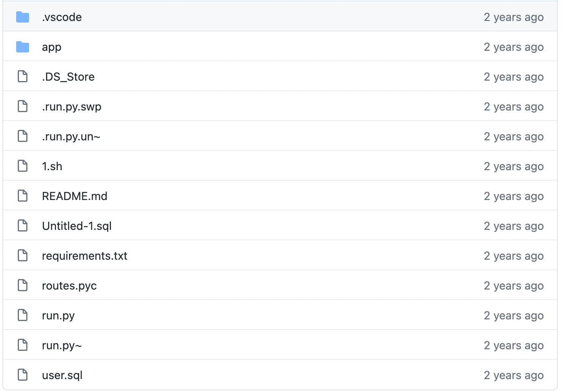Click the timestamp next to README.md
This screenshot has height=392, width=565.
(514, 196)
